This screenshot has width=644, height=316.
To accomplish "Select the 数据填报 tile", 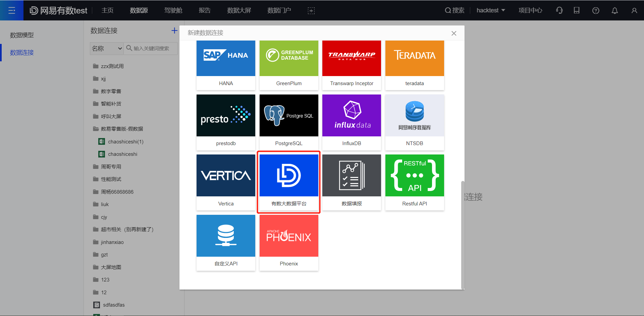I will point(352,182).
